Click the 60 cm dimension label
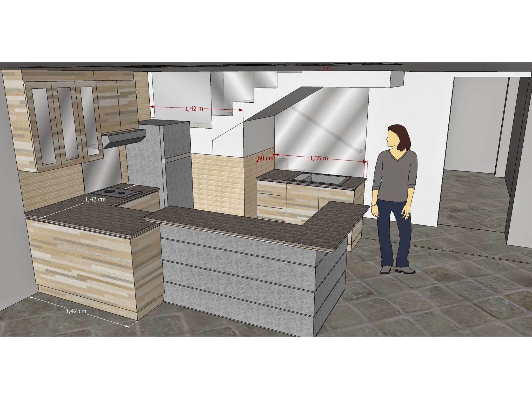Image resolution: width=532 pixels, height=399 pixels. pyautogui.click(x=265, y=158)
